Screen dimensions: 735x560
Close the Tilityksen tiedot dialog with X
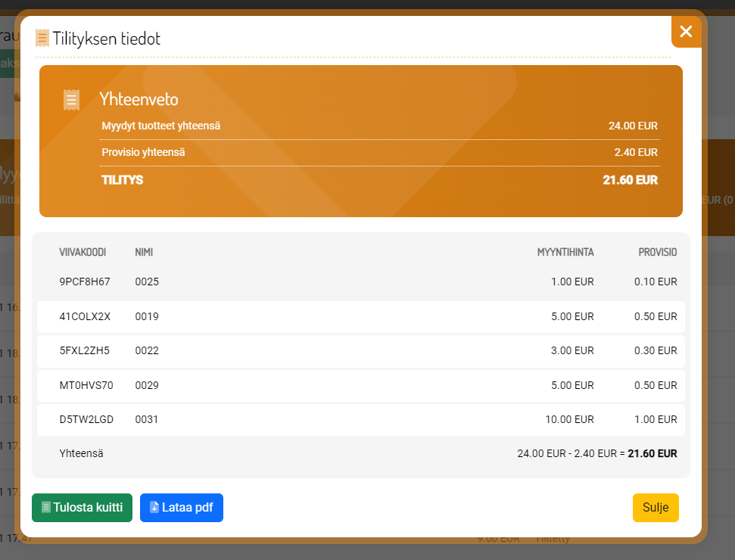tap(686, 32)
